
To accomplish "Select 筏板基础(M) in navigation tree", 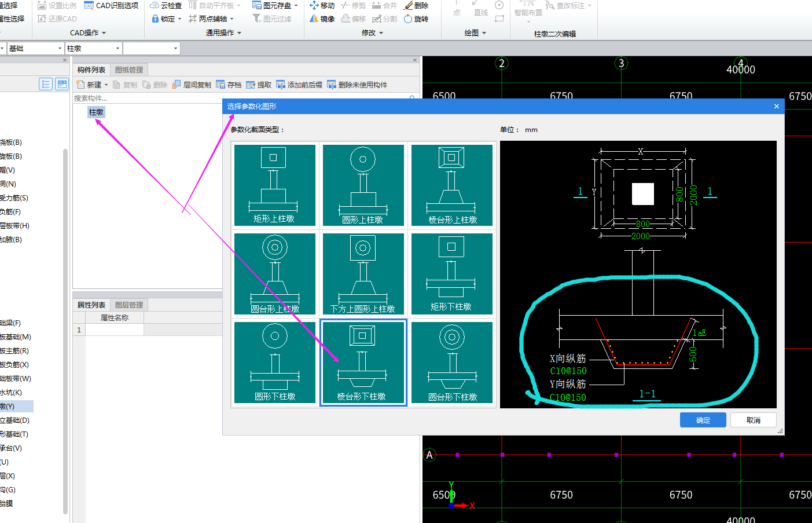I will pos(16,337).
